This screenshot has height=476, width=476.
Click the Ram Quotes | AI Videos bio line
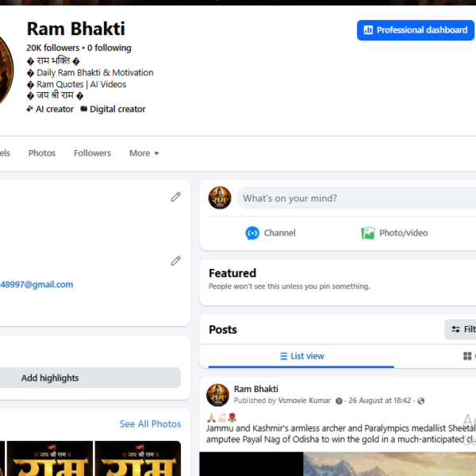pos(81,84)
